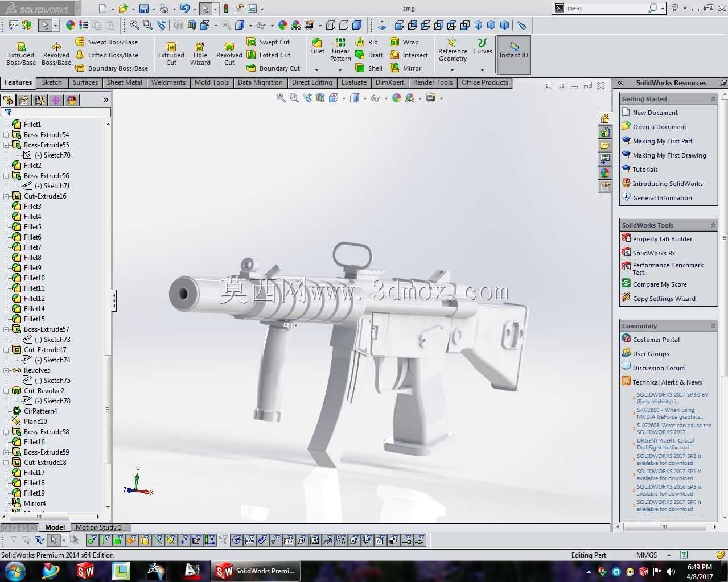Collapse the Getting Started section
The width and height of the screenshot is (728, 582).
[713, 99]
